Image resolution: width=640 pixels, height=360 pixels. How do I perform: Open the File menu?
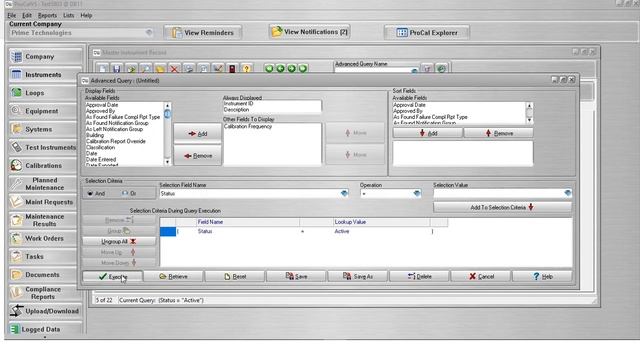(x=12, y=15)
